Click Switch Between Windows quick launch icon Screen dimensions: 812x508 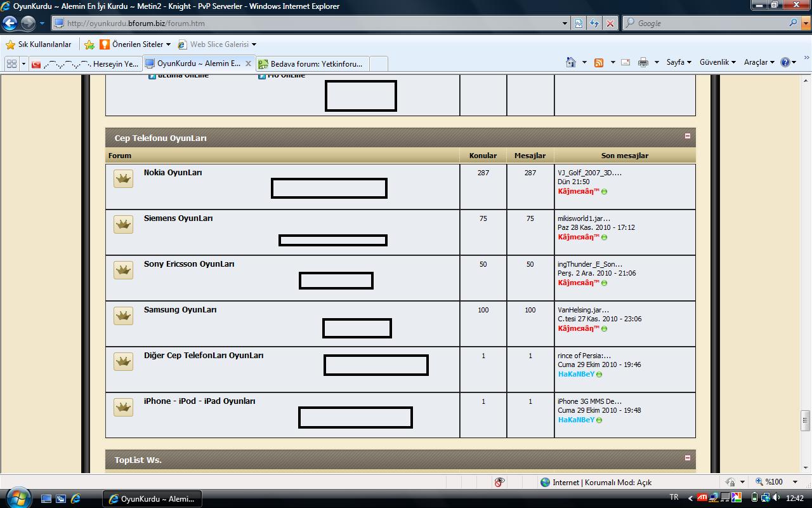click(x=61, y=498)
